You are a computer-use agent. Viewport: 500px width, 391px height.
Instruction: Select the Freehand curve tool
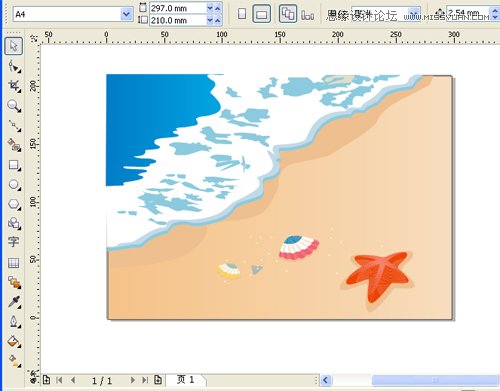pos(14,125)
